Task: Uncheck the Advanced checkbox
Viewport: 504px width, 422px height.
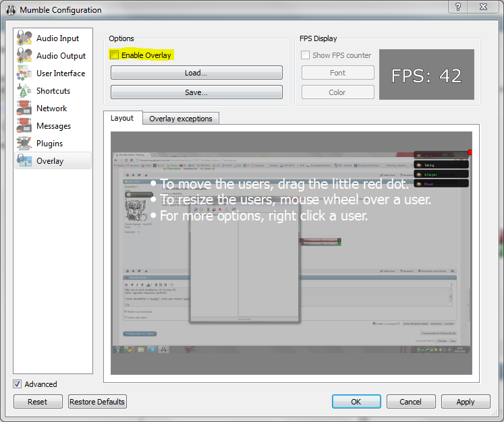Action: click(x=18, y=384)
